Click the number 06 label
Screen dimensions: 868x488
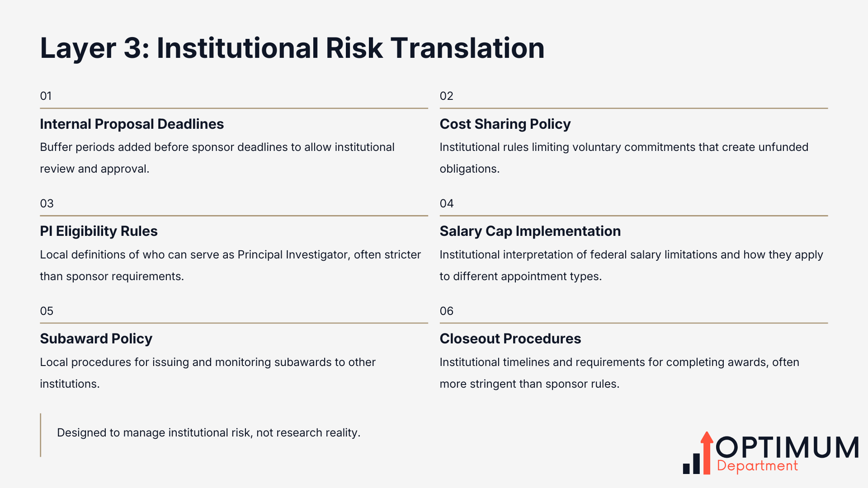446,311
